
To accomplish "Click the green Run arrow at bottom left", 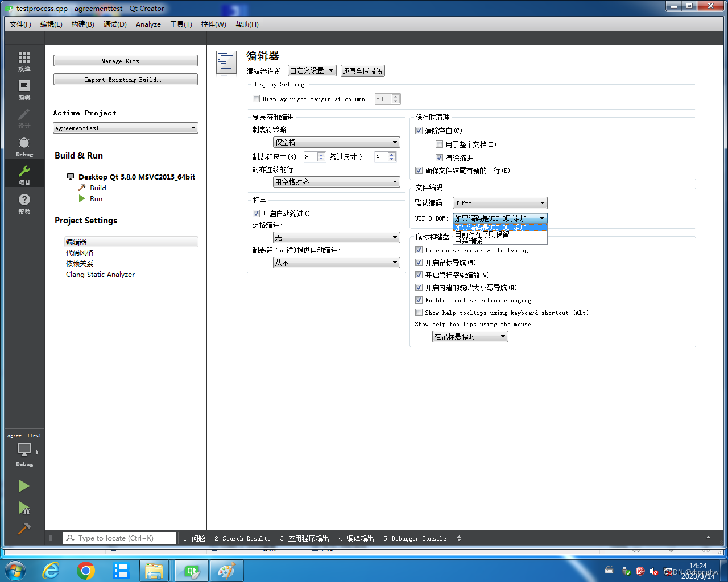I will (24, 486).
